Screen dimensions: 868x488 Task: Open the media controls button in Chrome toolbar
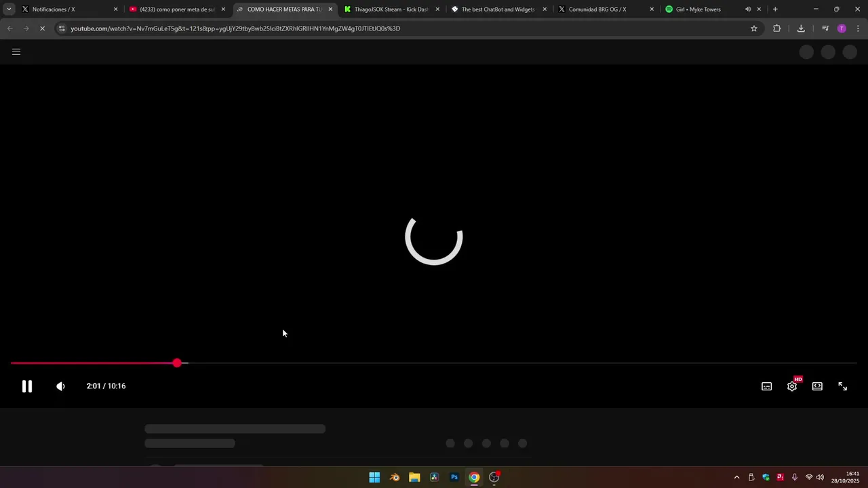[825, 28]
